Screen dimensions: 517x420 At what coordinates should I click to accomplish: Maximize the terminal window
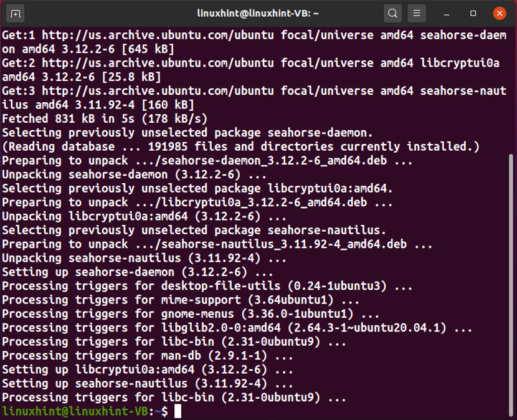(x=473, y=14)
